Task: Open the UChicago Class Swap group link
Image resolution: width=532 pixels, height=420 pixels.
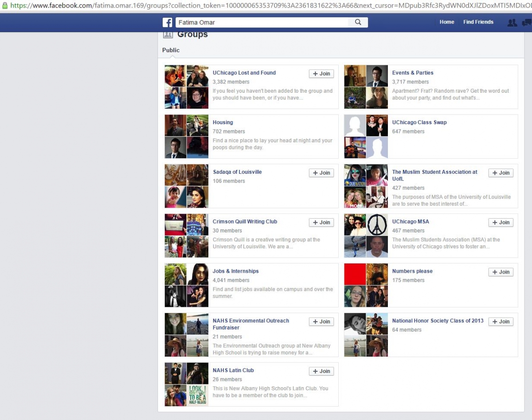Action: pos(419,122)
